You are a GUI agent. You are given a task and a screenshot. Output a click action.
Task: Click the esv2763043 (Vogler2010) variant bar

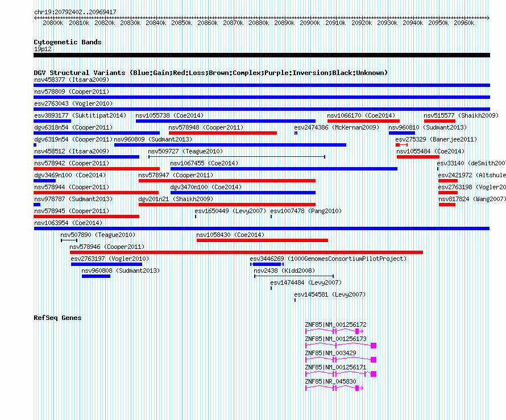tap(262, 109)
